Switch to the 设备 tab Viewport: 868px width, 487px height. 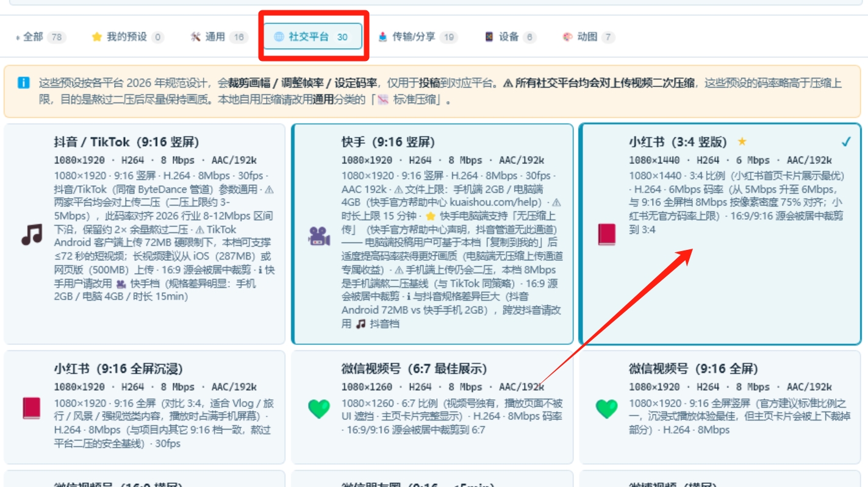coord(510,37)
